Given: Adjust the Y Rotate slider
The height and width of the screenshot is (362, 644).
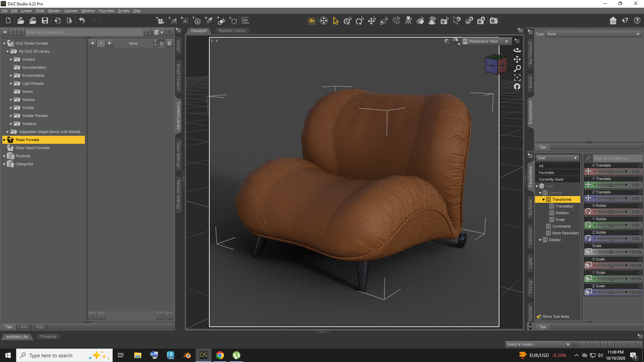Looking at the screenshot, I should click(611, 225).
